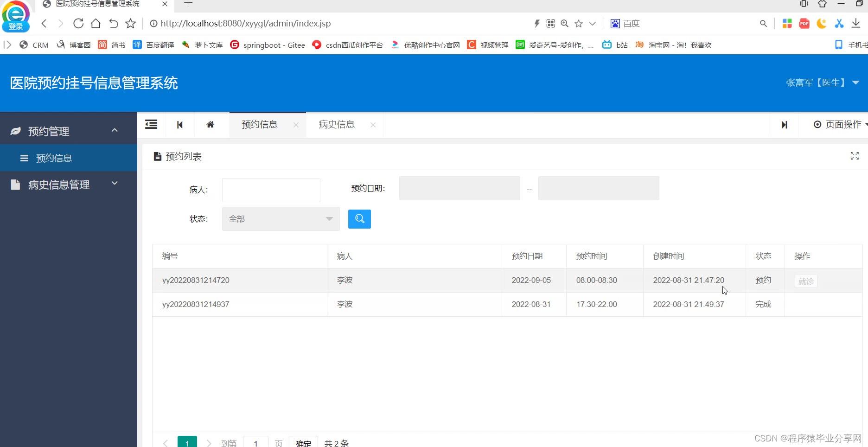Bookmark this page with the star icon
This screenshot has height=447, width=868.
(131, 23)
